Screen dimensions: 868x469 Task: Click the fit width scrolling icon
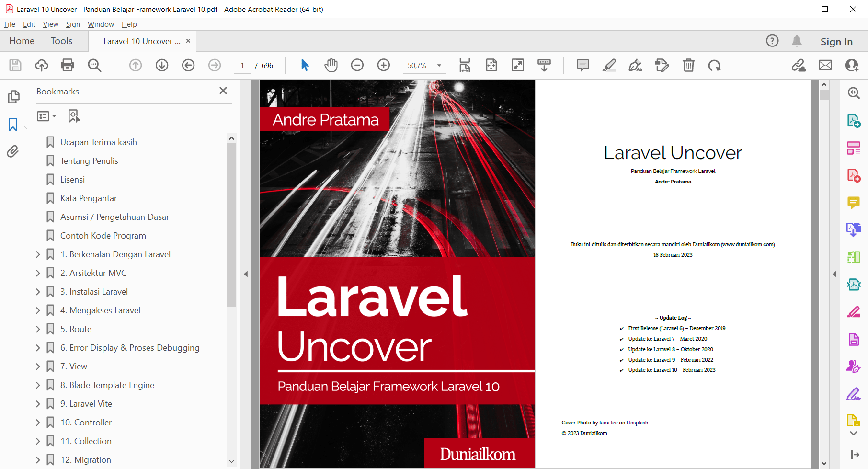click(x=465, y=65)
